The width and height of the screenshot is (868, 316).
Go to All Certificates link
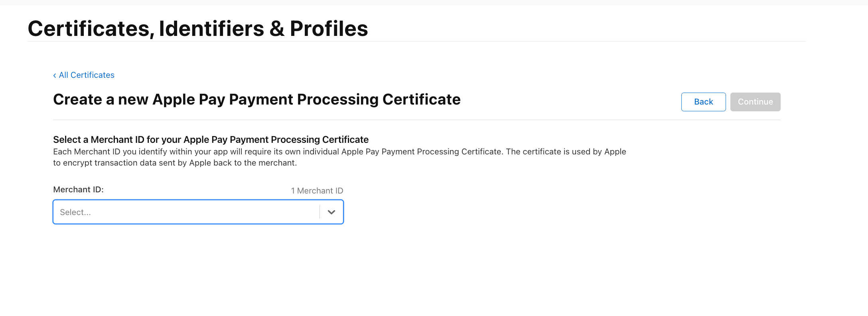pyautogui.click(x=87, y=75)
